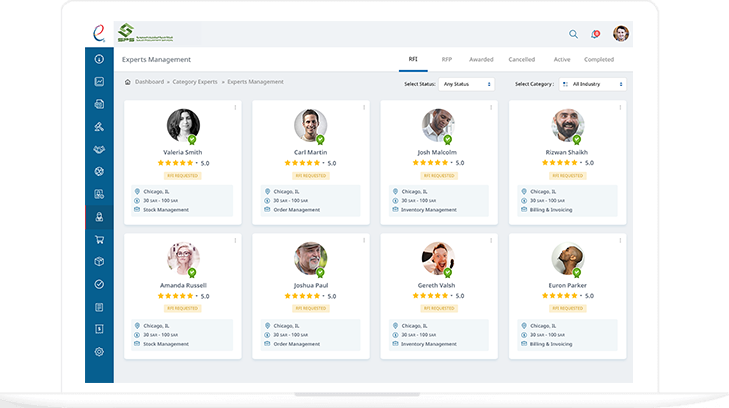
Task: Open options menu on Amanda Russell card
Action: pos(235,240)
